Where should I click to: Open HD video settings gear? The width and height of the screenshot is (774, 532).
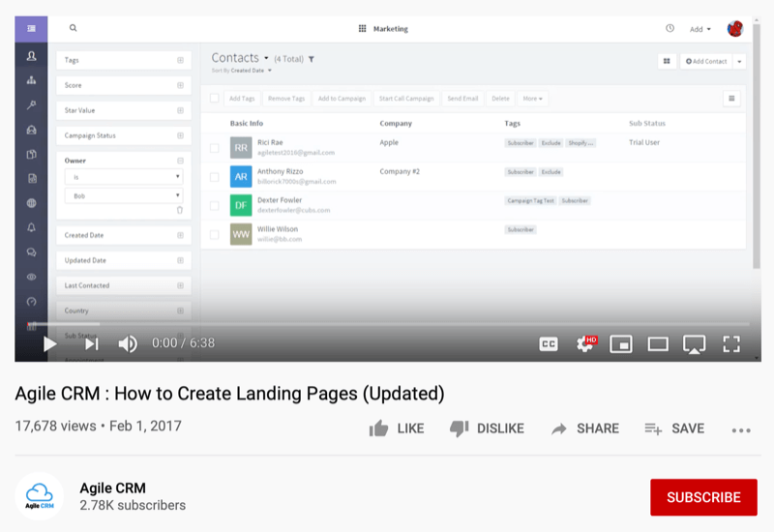pos(586,343)
